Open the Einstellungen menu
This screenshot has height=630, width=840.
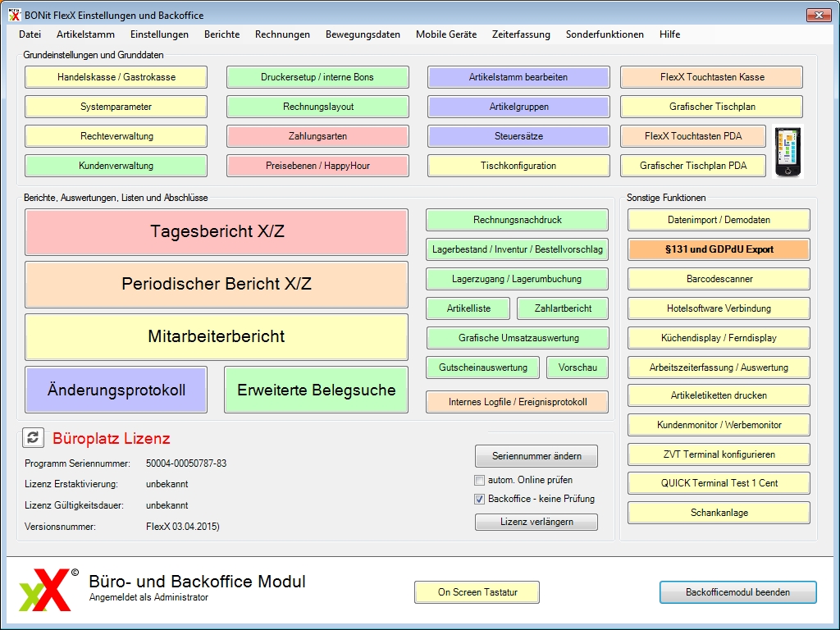(x=160, y=34)
